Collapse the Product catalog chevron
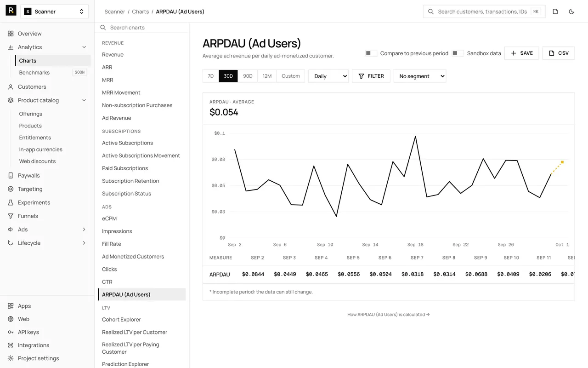This screenshot has height=368, width=588. [x=84, y=100]
